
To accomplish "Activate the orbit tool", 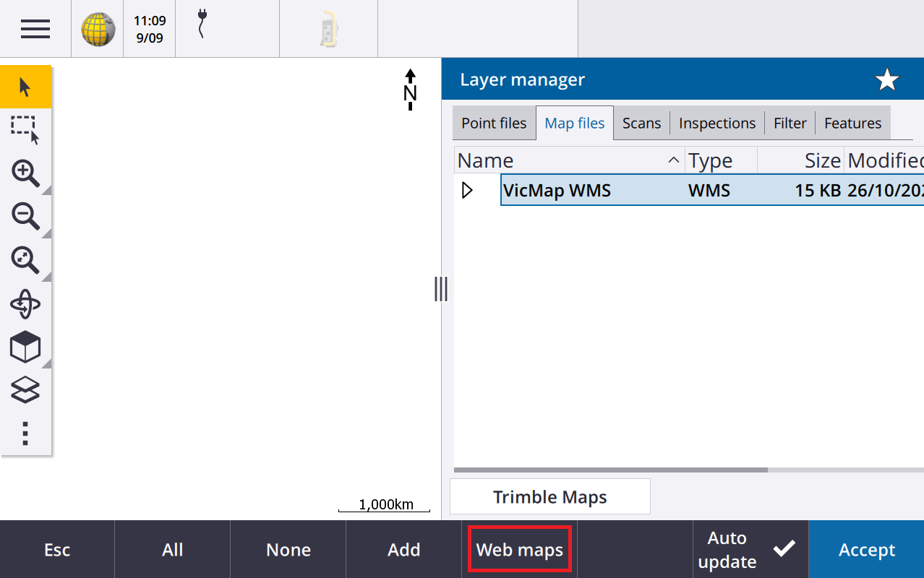I will tap(25, 304).
